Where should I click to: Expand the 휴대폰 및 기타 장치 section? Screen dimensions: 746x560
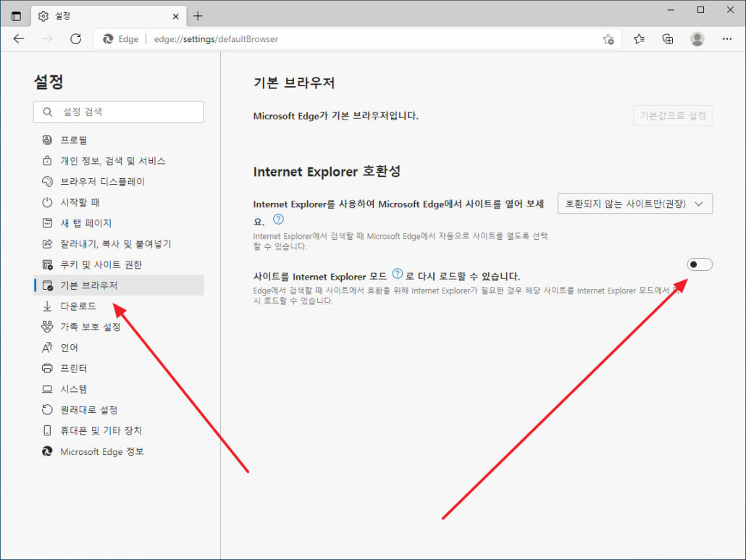[x=94, y=430]
